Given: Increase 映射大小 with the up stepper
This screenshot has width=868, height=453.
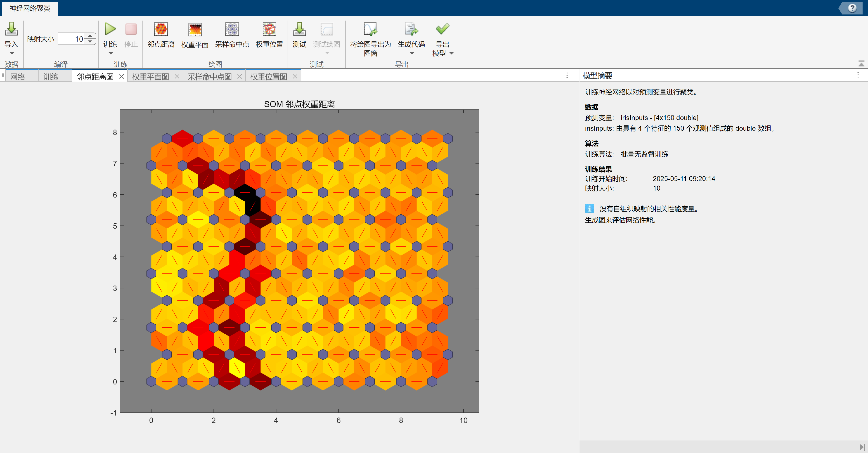Looking at the screenshot, I should 90,36.
